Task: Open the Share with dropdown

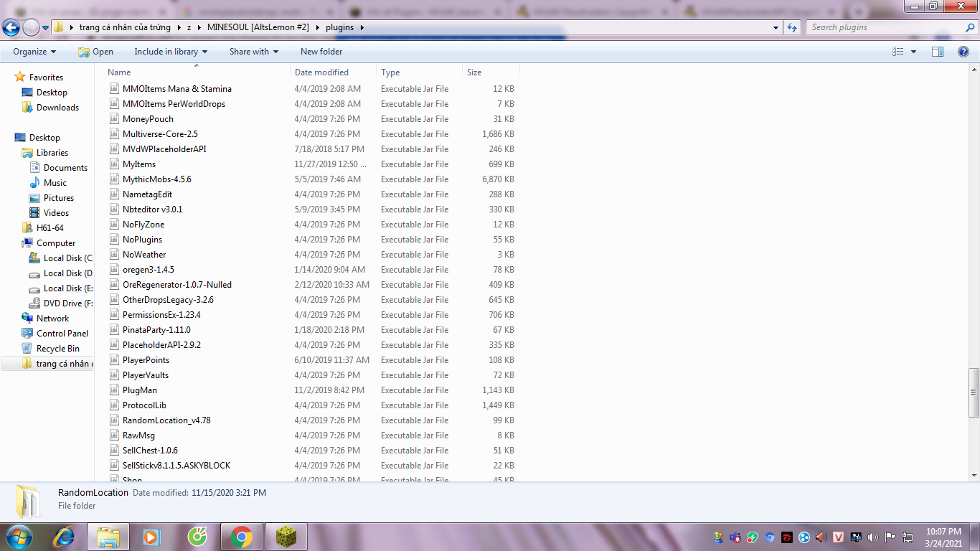Action: (x=254, y=52)
